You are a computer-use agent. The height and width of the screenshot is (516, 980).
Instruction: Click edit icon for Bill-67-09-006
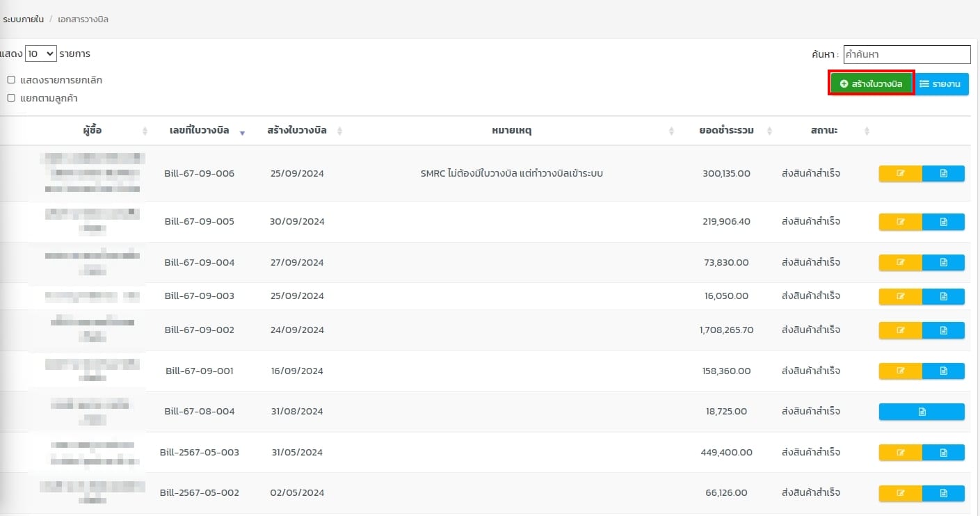901,173
